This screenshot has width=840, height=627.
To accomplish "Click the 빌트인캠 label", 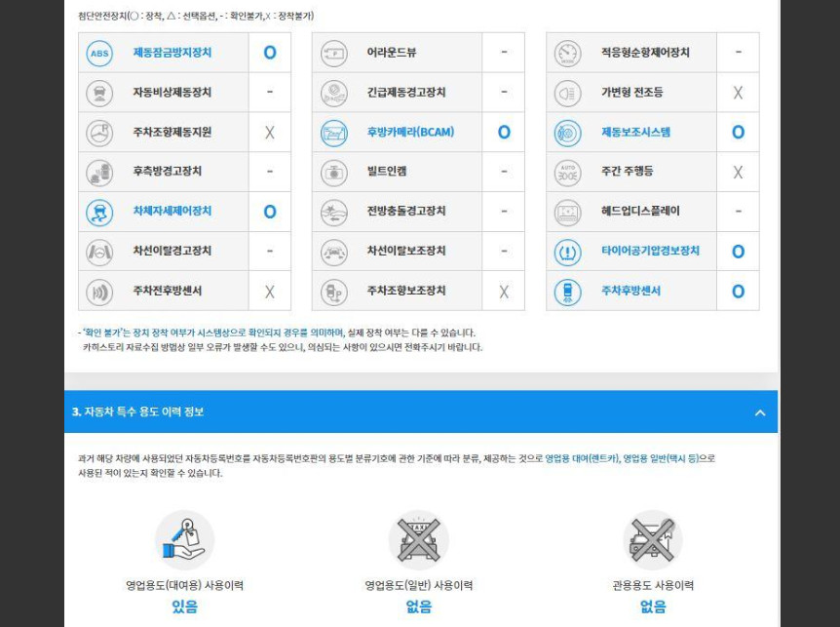I will pyautogui.click(x=386, y=172).
